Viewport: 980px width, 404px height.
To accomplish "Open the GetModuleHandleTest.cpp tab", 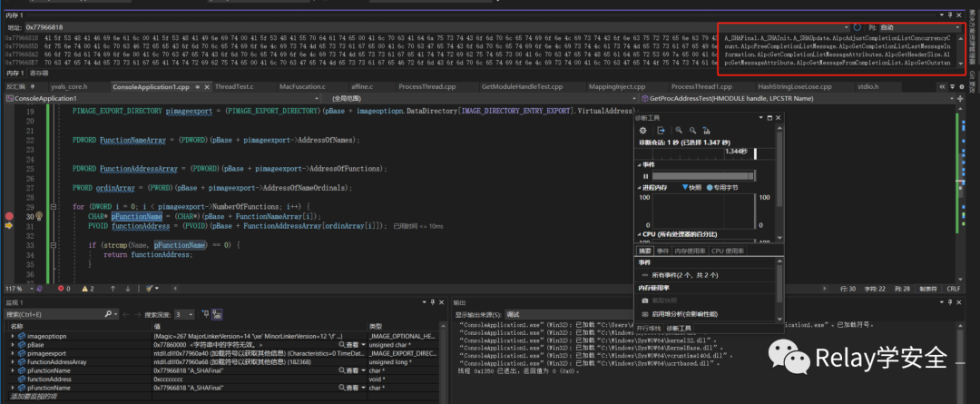I will tap(523, 87).
